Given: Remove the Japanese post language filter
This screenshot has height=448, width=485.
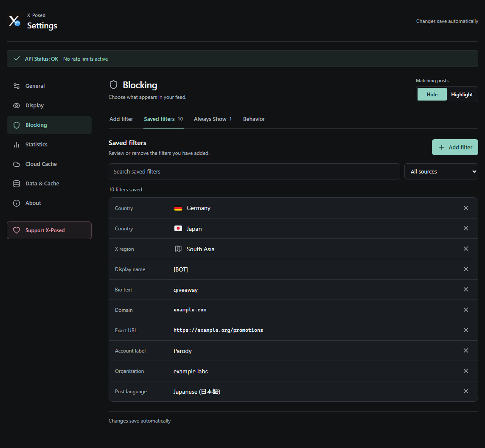Looking at the screenshot, I should click(466, 392).
